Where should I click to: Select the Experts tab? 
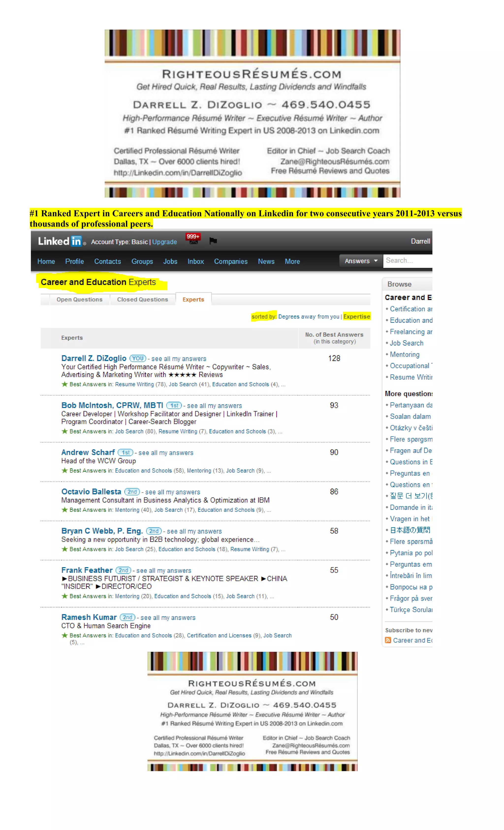[x=193, y=299]
